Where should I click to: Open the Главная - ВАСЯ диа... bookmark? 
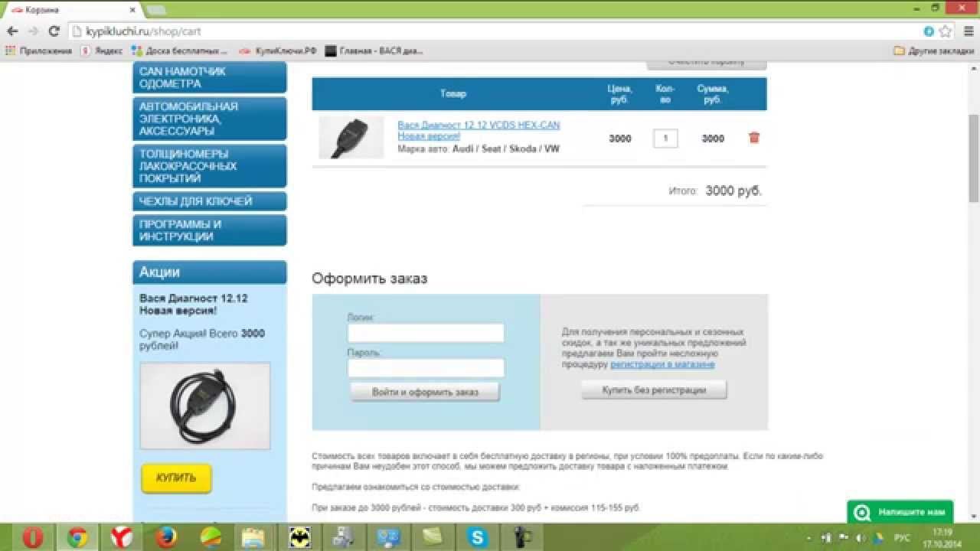click(374, 51)
